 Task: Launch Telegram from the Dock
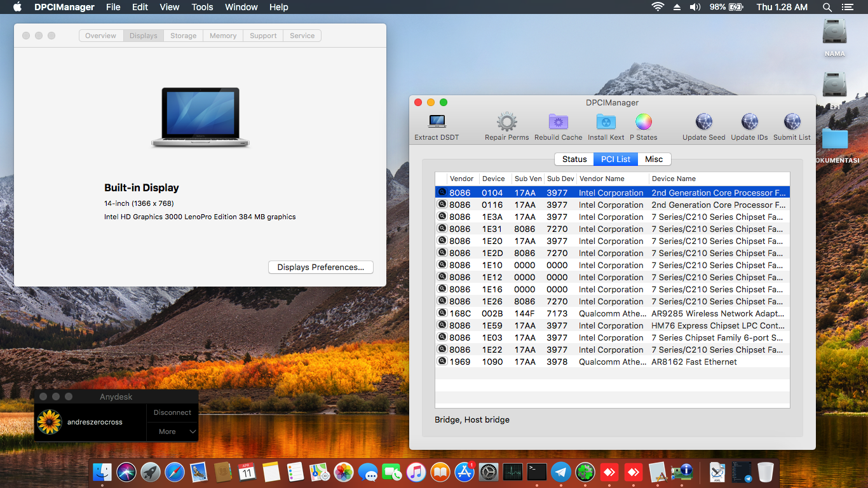(x=561, y=472)
